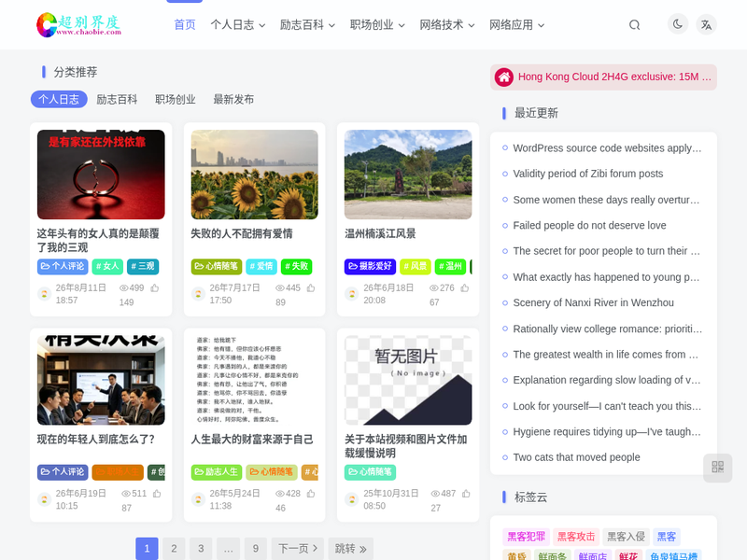The height and width of the screenshot is (560, 747).
Task: Switch to 最新发布 category tab
Action: 233,99
